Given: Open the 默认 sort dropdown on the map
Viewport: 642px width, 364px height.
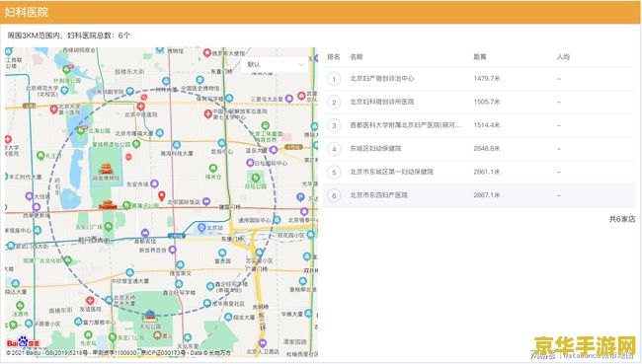Looking at the screenshot, I should [275, 65].
